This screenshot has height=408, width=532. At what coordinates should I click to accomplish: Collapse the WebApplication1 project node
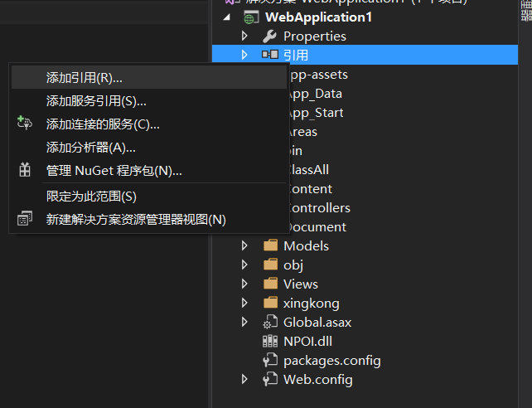pyautogui.click(x=227, y=17)
